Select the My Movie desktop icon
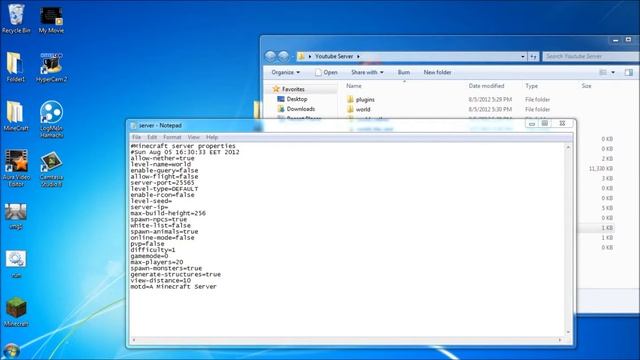The image size is (640, 360). coord(51,19)
